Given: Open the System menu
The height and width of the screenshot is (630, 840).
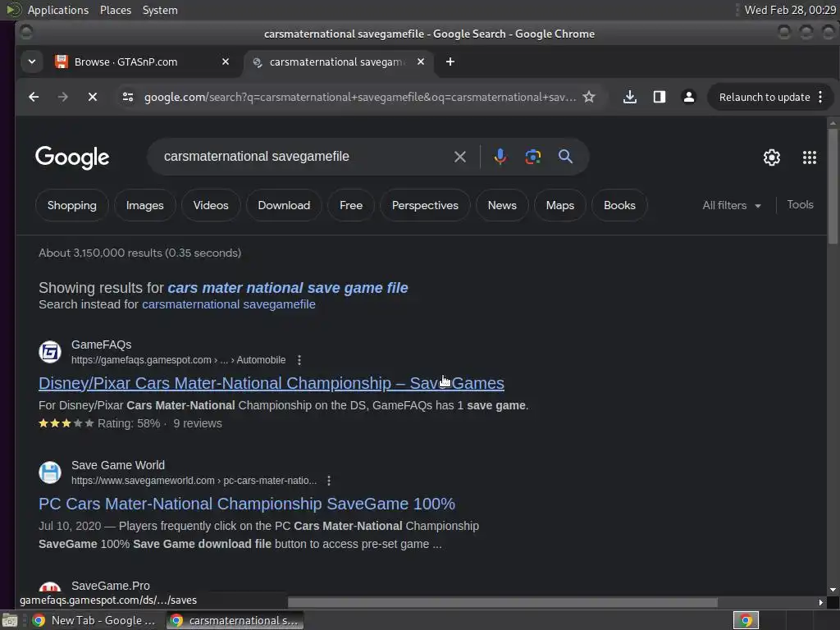Looking at the screenshot, I should pyautogui.click(x=160, y=10).
